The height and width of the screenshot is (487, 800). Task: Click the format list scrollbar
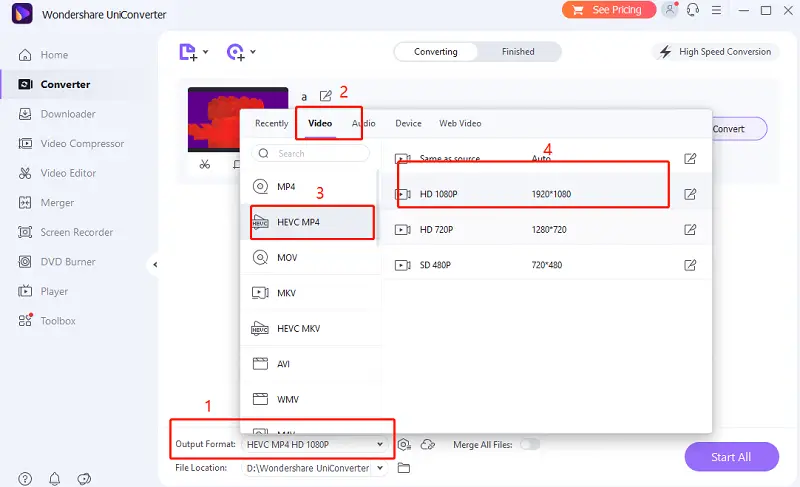[378, 208]
